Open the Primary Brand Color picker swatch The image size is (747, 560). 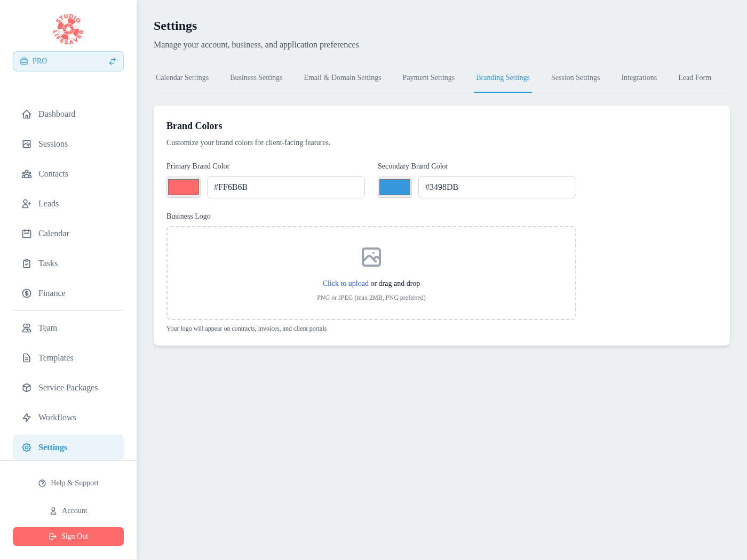click(x=183, y=187)
